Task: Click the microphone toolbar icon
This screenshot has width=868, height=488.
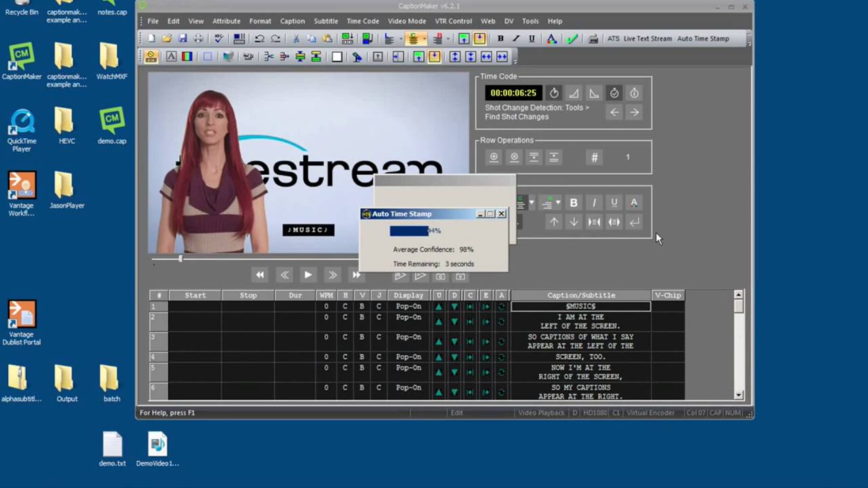Action: click(x=357, y=57)
